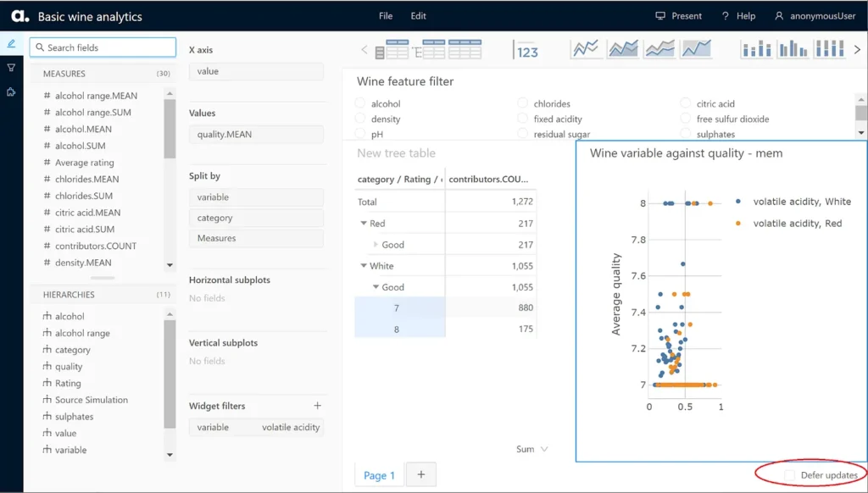Open the puzzle-piece widgets panel icon
The width and height of the screenshot is (868, 493).
(11, 91)
